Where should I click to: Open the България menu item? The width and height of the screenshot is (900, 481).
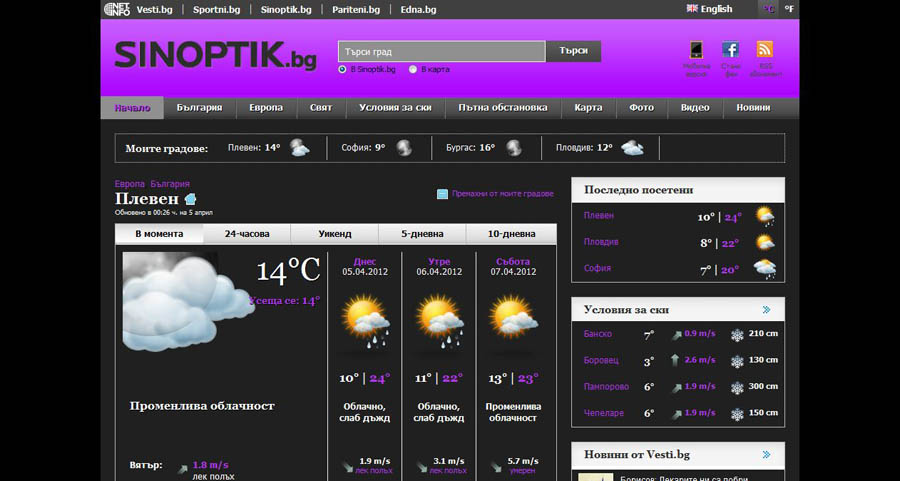point(199,108)
